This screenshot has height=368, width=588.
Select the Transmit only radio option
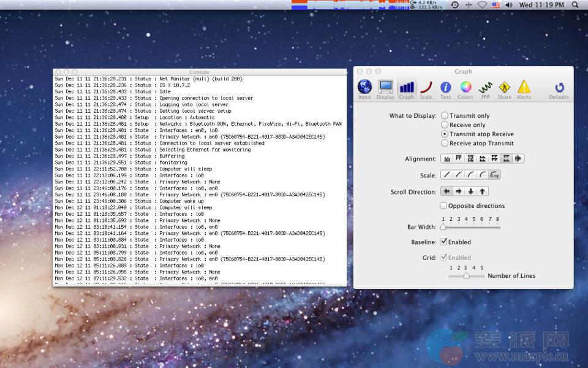(445, 116)
